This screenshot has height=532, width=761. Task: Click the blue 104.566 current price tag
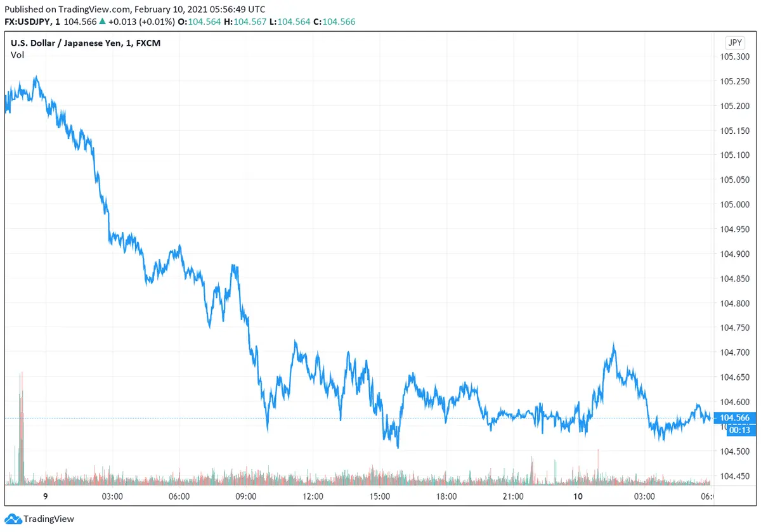(x=734, y=418)
